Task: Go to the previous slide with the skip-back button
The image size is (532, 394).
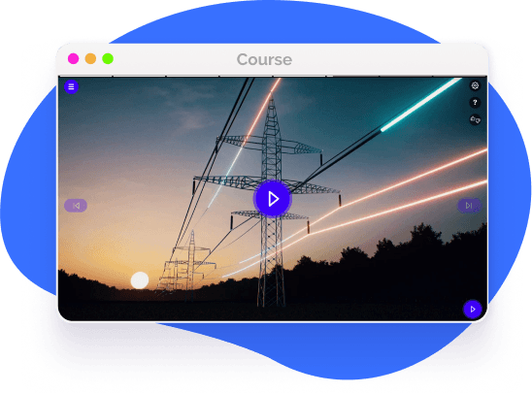Action: pos(76,206)
